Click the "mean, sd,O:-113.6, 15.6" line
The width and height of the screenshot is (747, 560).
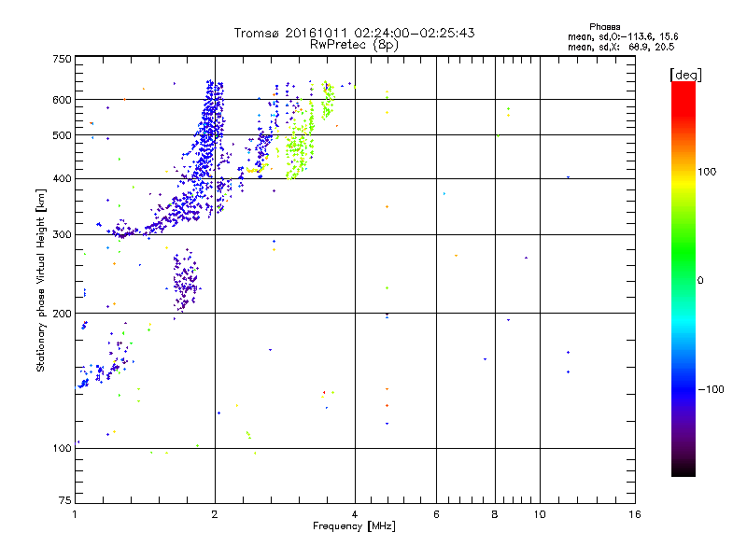[623, 36]
